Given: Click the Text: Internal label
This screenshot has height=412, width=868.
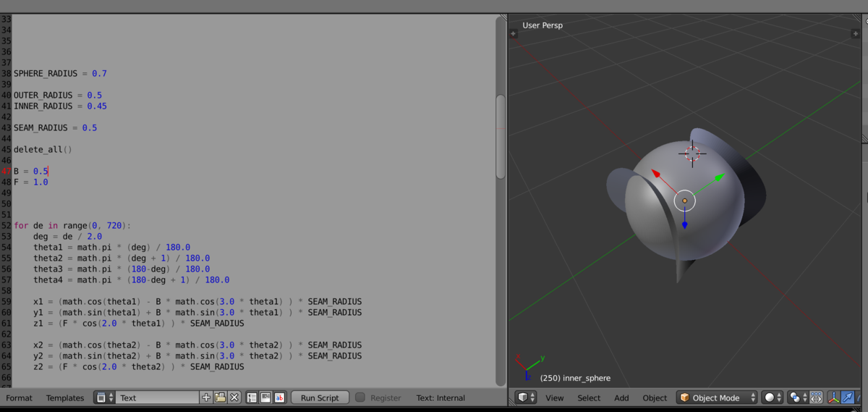Looking at the screenshot, I should [441, 398].
